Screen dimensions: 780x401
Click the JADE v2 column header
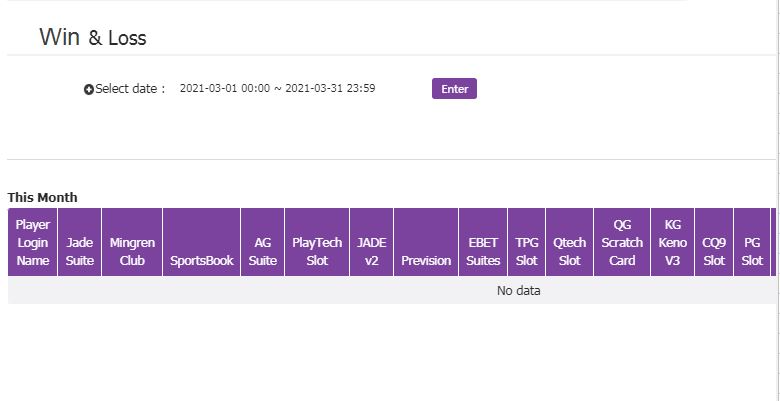(x=372, y=251)
